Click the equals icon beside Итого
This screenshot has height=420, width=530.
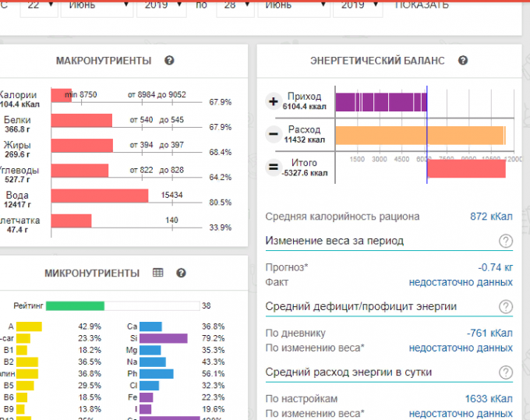[x=274, y=167]
